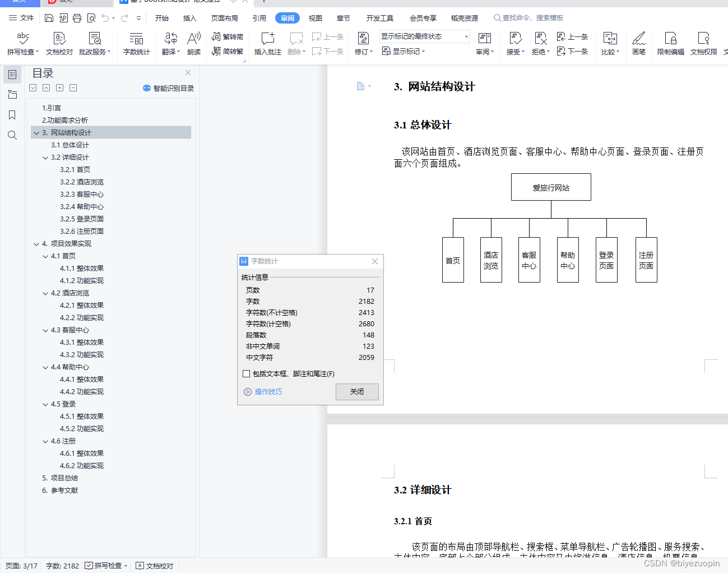Open the show markup (显示标记) dropdown
The image size is (728, 573).
coord(404,51)
